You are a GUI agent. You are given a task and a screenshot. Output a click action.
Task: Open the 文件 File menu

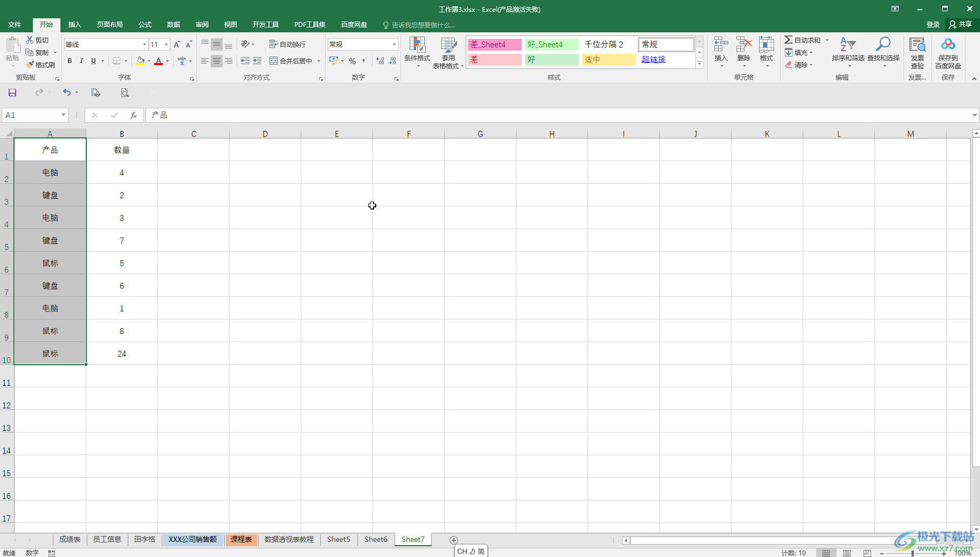(x=15, y=24)
